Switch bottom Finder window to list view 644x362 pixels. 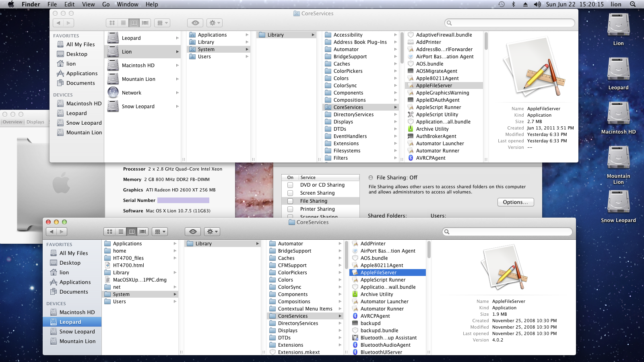pos(121,232)
